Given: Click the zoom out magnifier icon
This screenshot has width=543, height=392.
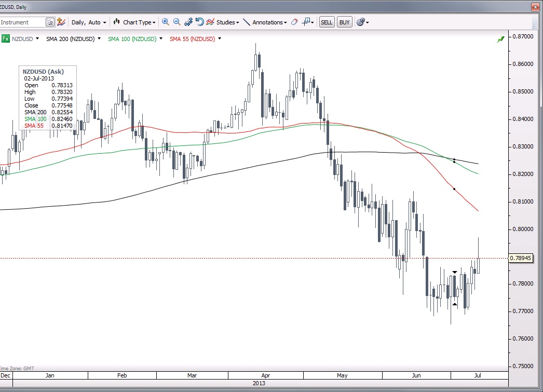Looking at the screenshot, I should pos(177,22).
